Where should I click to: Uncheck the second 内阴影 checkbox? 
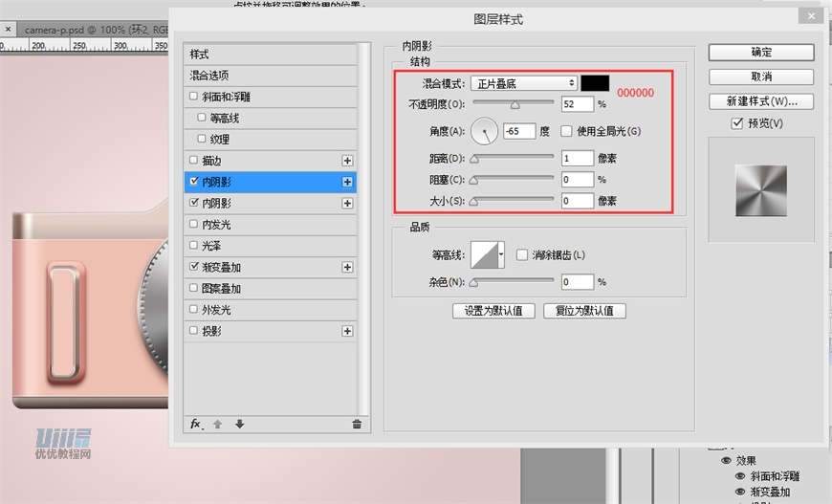194,202
